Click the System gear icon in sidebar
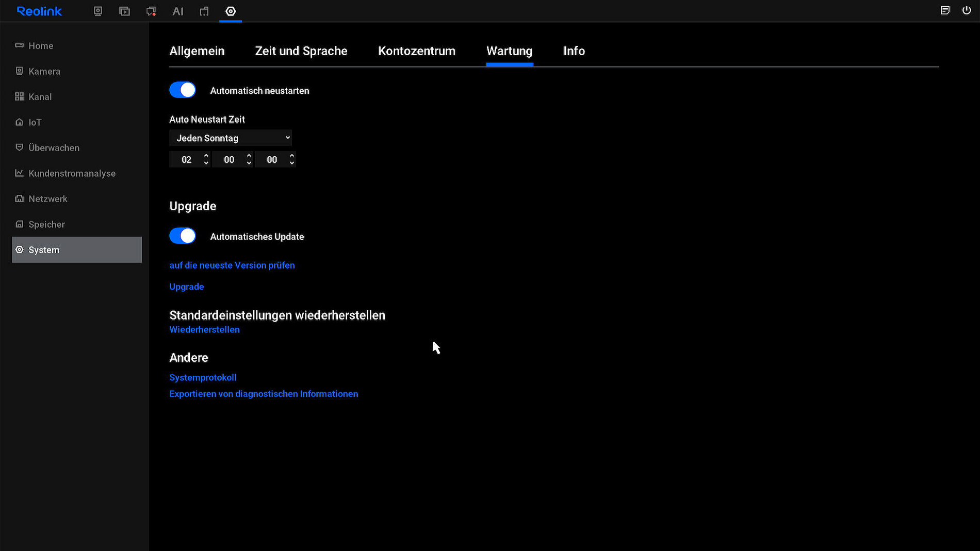980x551 pixels. (19, 249)
